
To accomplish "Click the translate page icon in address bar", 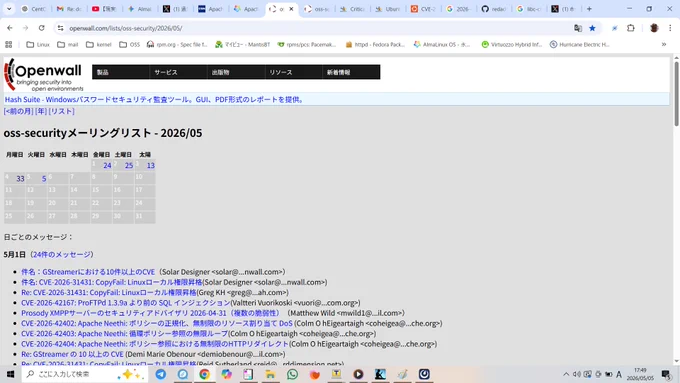I will tap(578, 28).
